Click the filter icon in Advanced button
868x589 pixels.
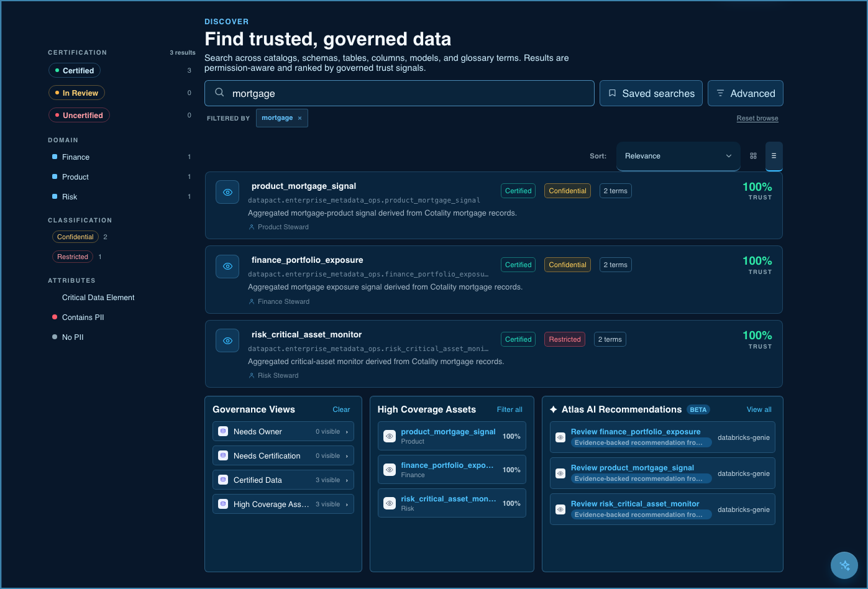(x=720, y=93)
